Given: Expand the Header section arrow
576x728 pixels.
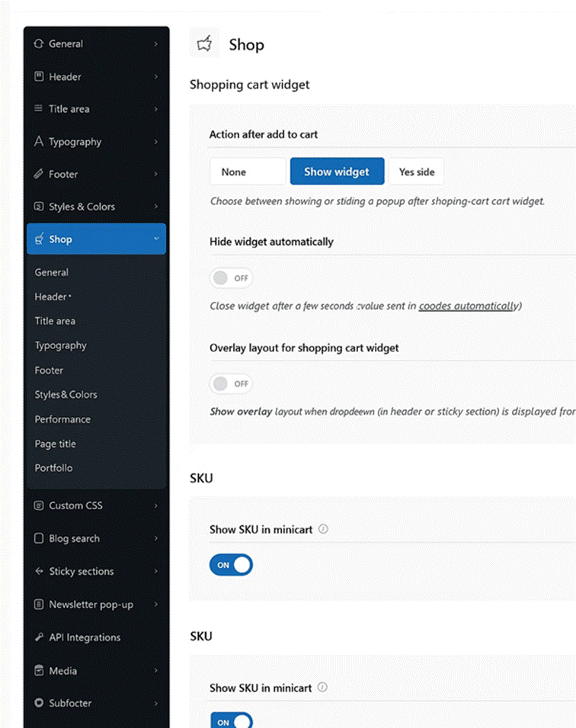Looking at the screenshot, I should (x=156, y=77).
